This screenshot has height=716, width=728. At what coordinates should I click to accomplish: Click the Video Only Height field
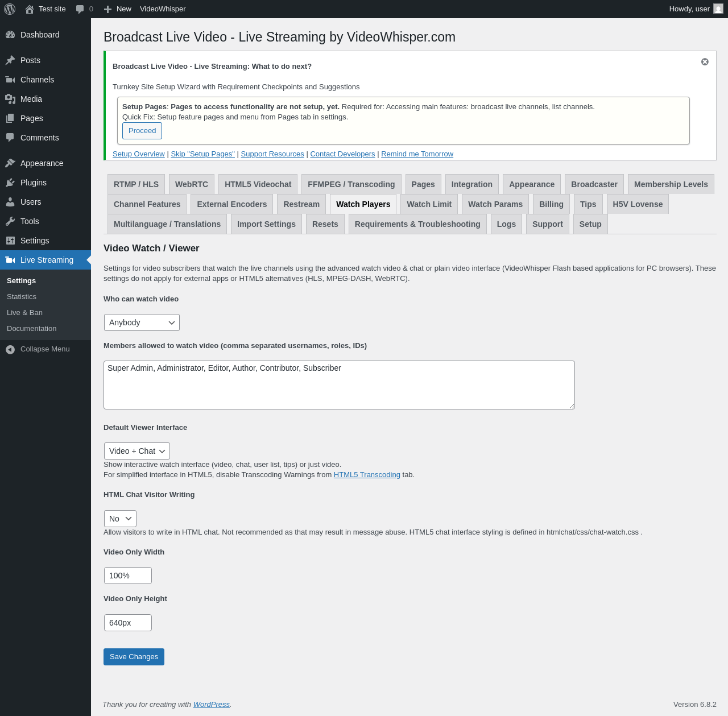[128, 623]
